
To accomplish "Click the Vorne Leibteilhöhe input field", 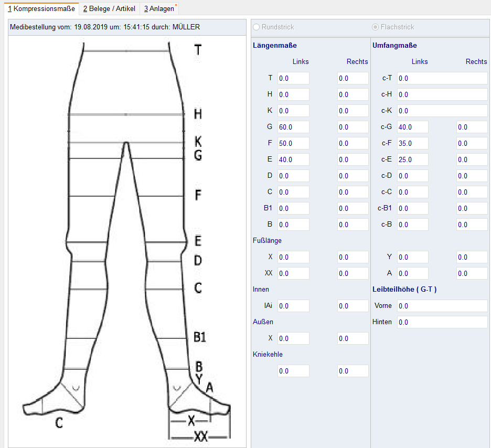I will [x=442, y=306].
